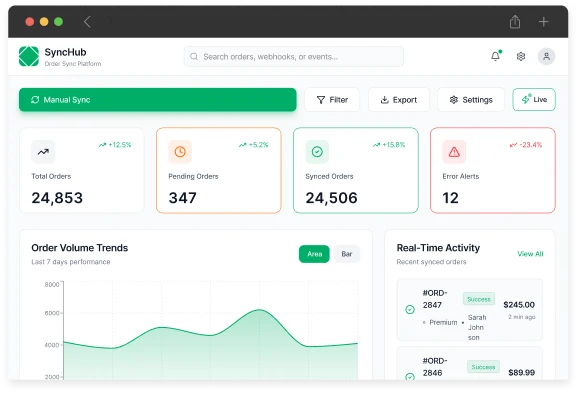Click the 8000 chart axis label
The image size is (579, 393).
click(52, 284)
